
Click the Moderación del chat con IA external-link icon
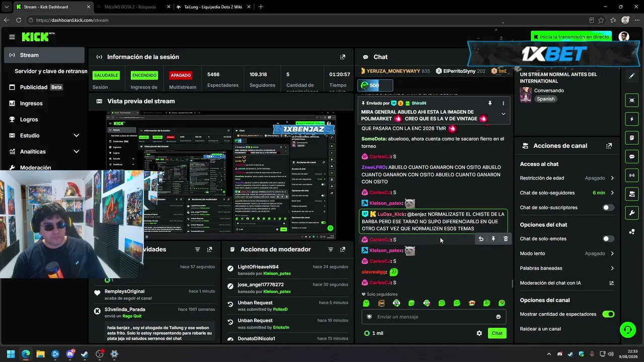[x=612, y=283]
